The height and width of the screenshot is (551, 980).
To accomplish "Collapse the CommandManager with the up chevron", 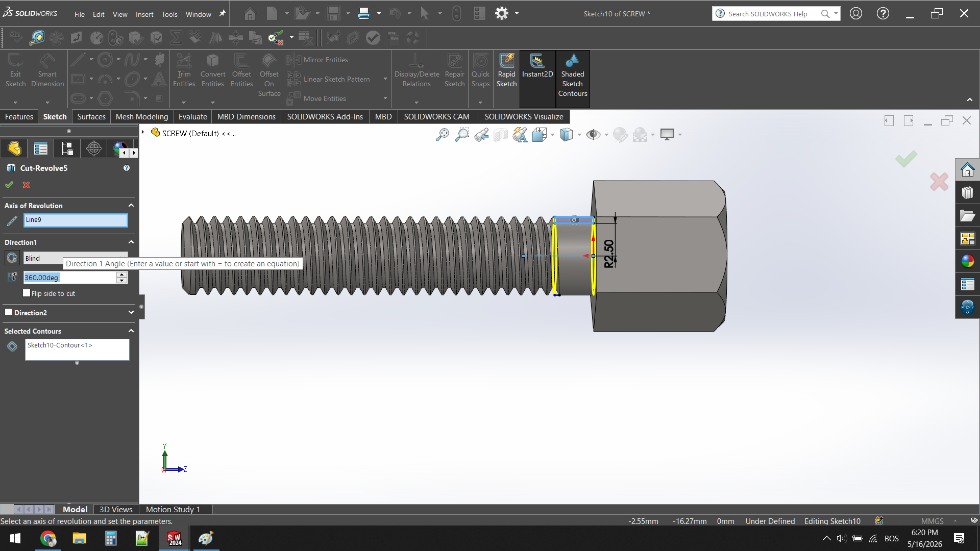I will click(x=970, y=100).
